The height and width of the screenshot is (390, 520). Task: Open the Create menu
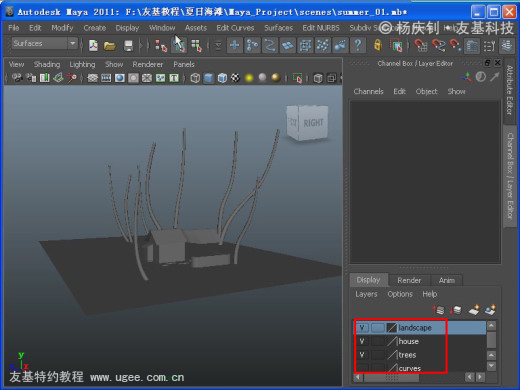(94, 28)
